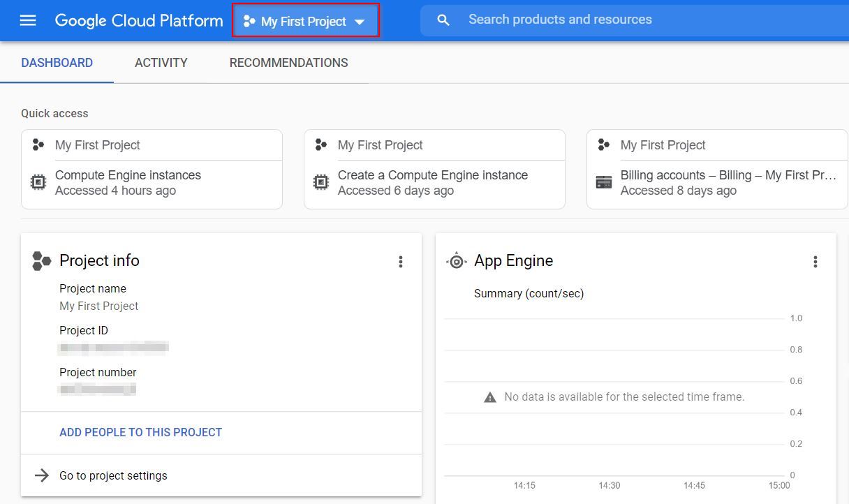Image resolution: width=849 pixels, height=504 pixels.
Task: Click the Google Cloud Platform logo
Action: click(138, 20)
